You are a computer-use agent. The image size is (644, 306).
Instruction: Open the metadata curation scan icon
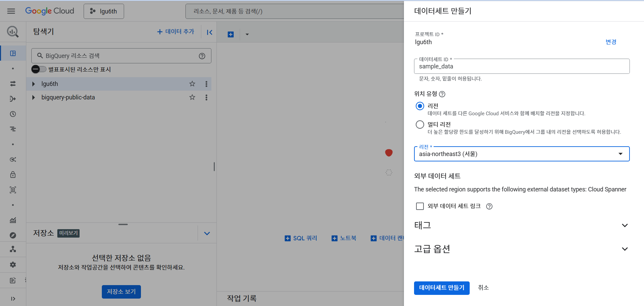point(13,190)
